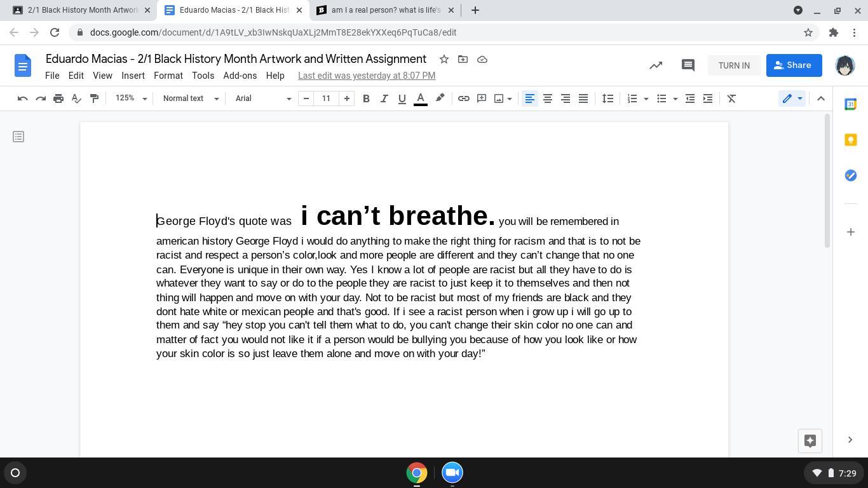Click the TURN IN button
This screenshot has height=488, width=868.
[x=734, y=65]
